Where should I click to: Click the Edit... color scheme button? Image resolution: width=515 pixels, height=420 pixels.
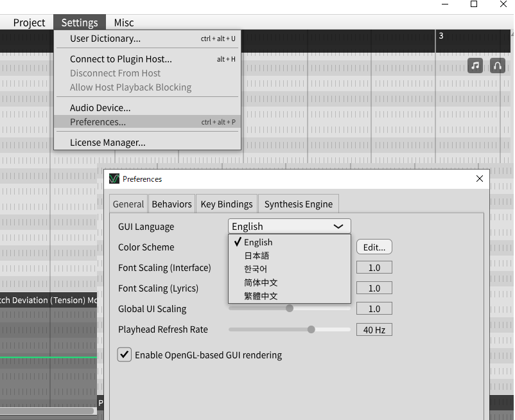(x=374, y=247)
